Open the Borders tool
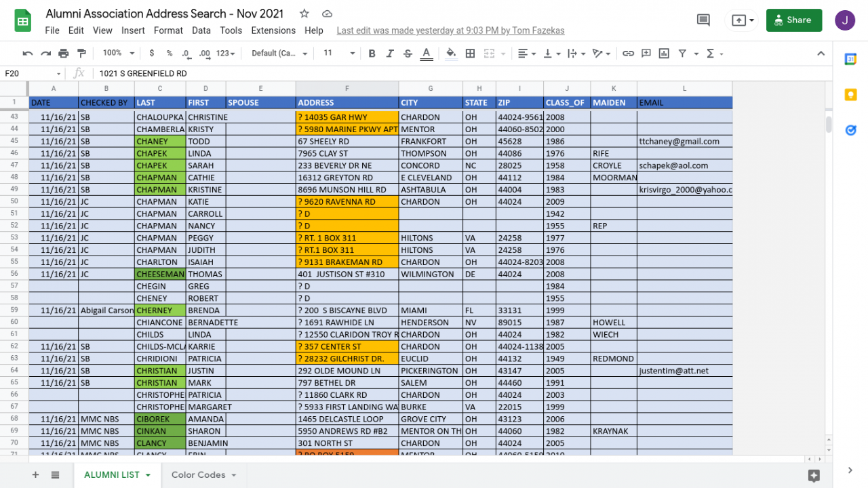868x488 pixels. coord(470,54)
